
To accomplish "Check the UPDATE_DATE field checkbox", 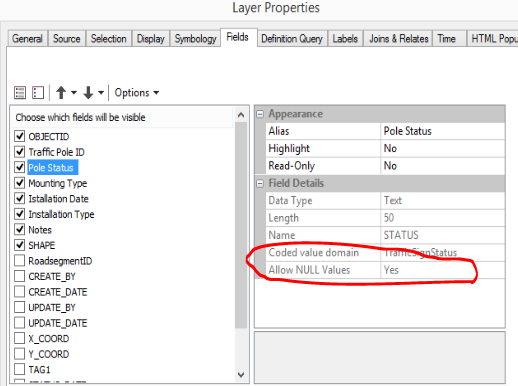I will 20,323.
